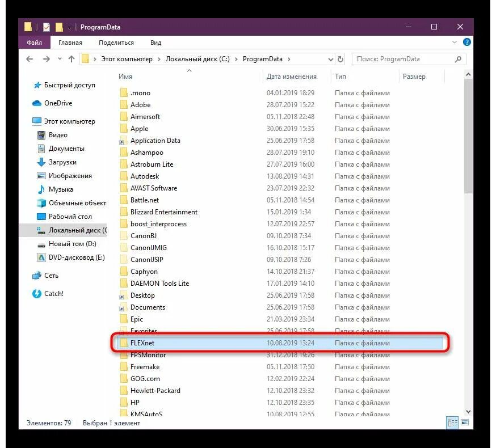
Task: Click the Autodesk folder icon
Action: [124, 176]
